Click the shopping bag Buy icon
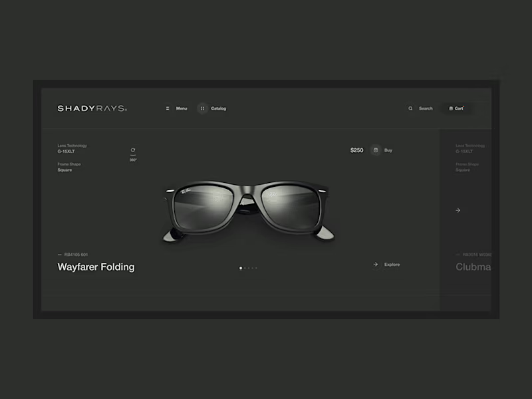Viewport: 532px width, 399px height. 376,150
